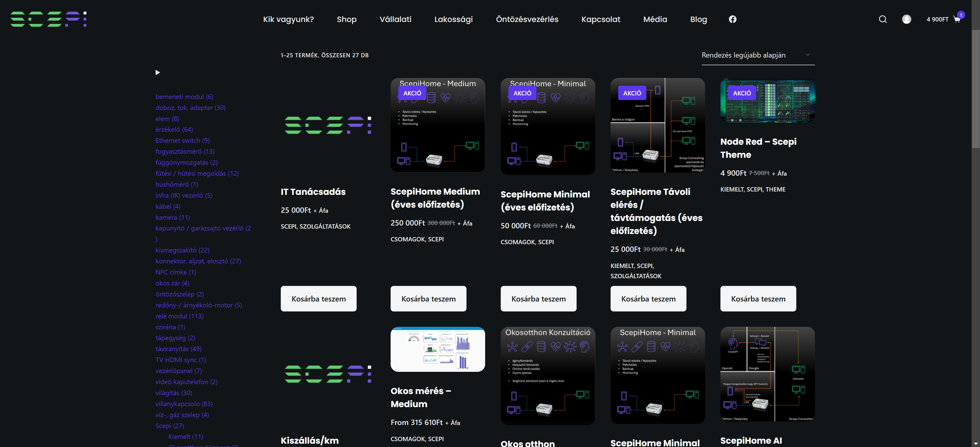Add ScepiHome Távoli elérés to cart
The image size is (980, 447).
648,298
